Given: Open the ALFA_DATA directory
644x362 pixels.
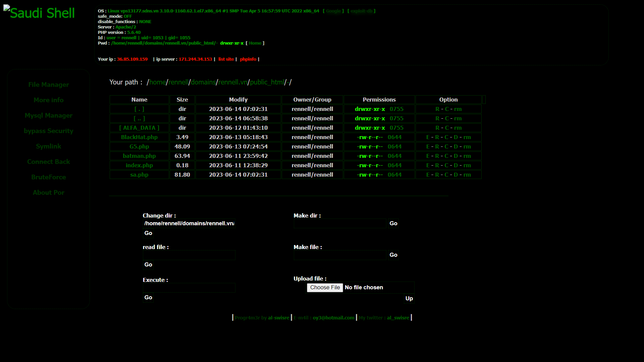Looking at the screenshot, I should (139, 128).
